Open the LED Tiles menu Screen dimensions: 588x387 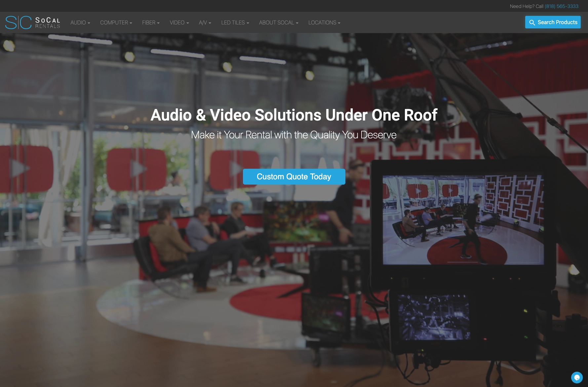tap(235, 23)
